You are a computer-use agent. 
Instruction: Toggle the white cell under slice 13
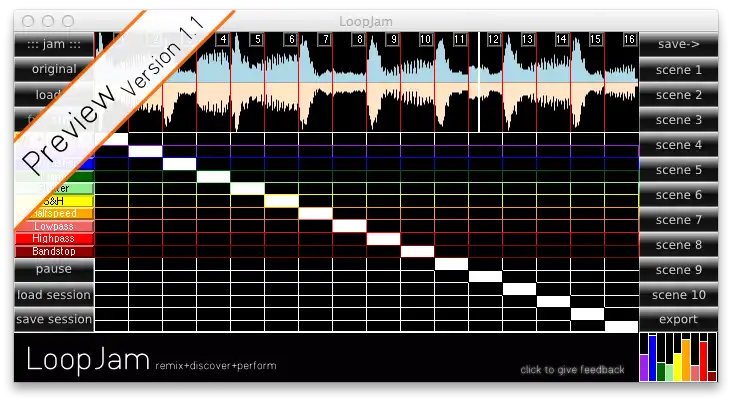click(520, 289)
